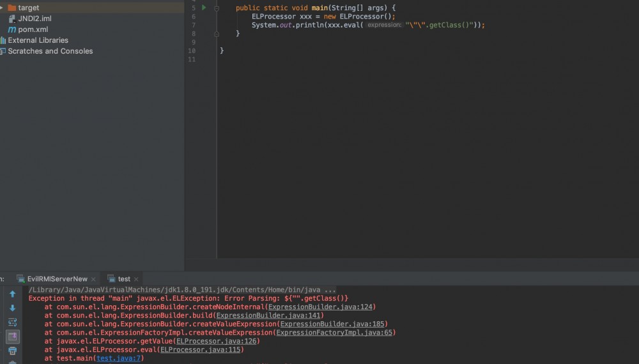Switch to EvilRMIServerNew run tab
639x364 pixels.
[x=57, y=279]
